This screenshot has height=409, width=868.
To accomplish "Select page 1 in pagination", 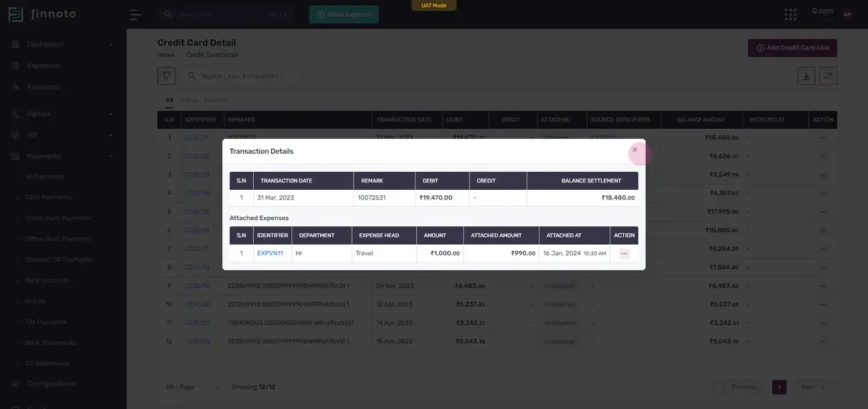I will (779, 387).
